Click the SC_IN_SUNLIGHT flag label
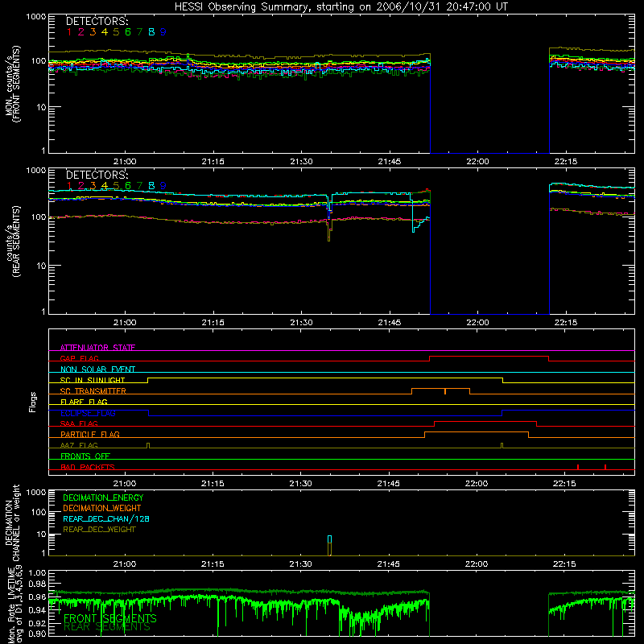The image size is (644, 644). pyautogui.click(x=93, y=380)
